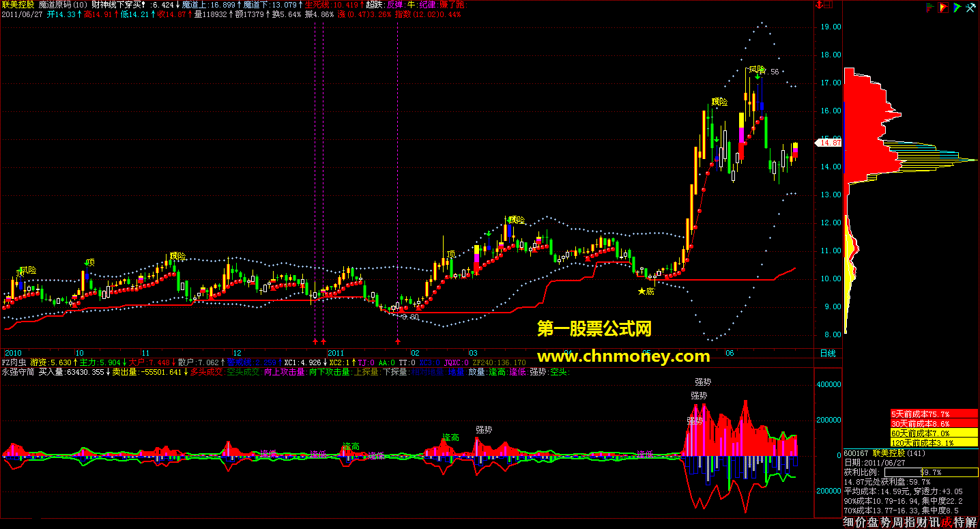Screen dimensions: 980x529
Task: Click the 永强守简 indicator label
Action: tap(18, 372)
